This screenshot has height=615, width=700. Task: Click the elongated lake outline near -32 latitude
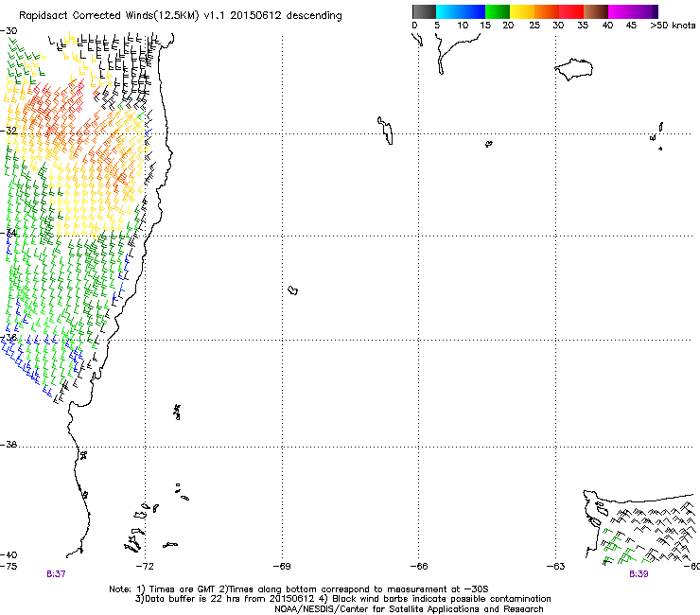[x=385, y=131]
